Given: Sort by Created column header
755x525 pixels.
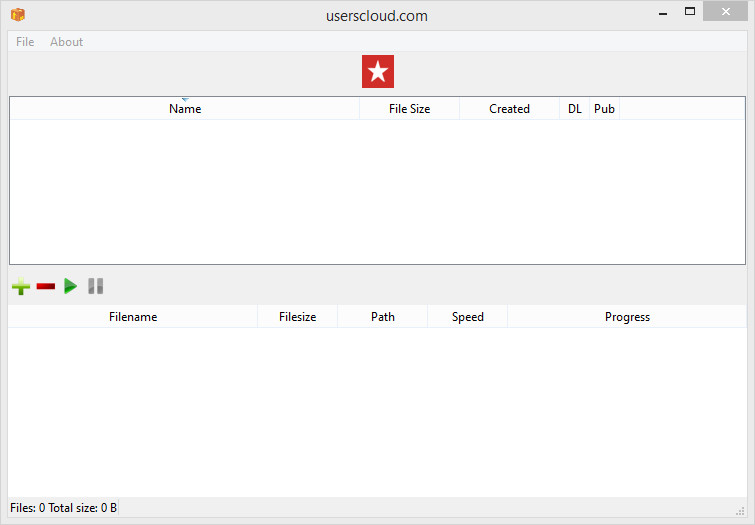Looking at the screenshot, I should (x=509, y=108).
